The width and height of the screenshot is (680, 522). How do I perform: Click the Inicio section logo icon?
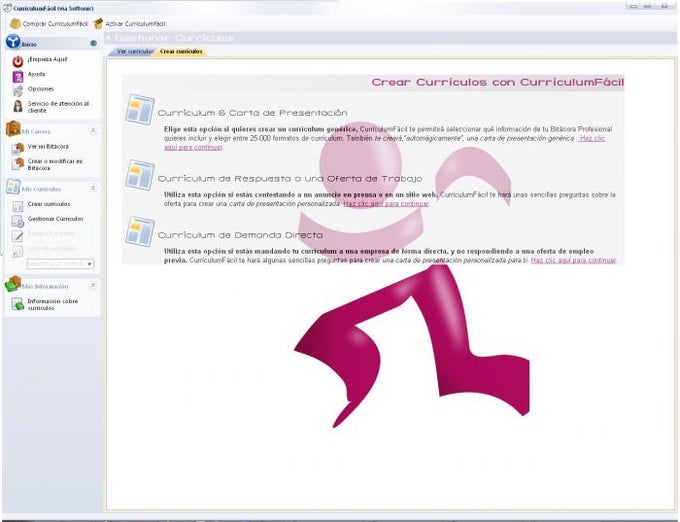13,42
